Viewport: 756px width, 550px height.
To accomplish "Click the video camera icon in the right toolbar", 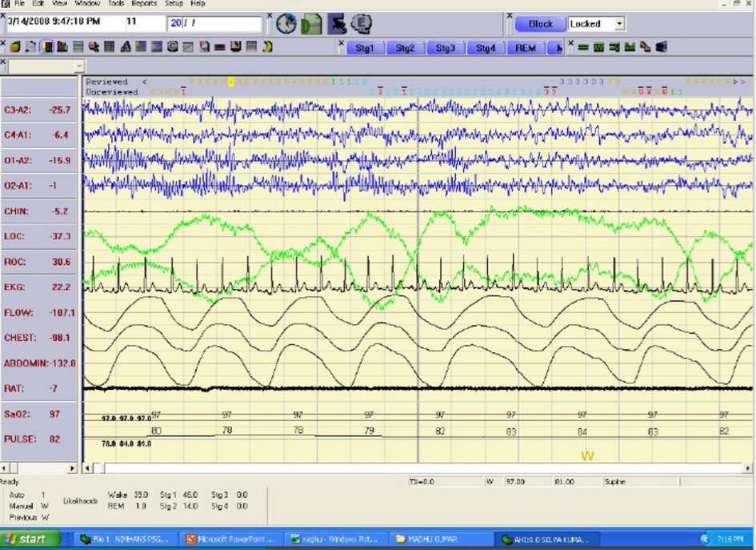I will [661, 46].
